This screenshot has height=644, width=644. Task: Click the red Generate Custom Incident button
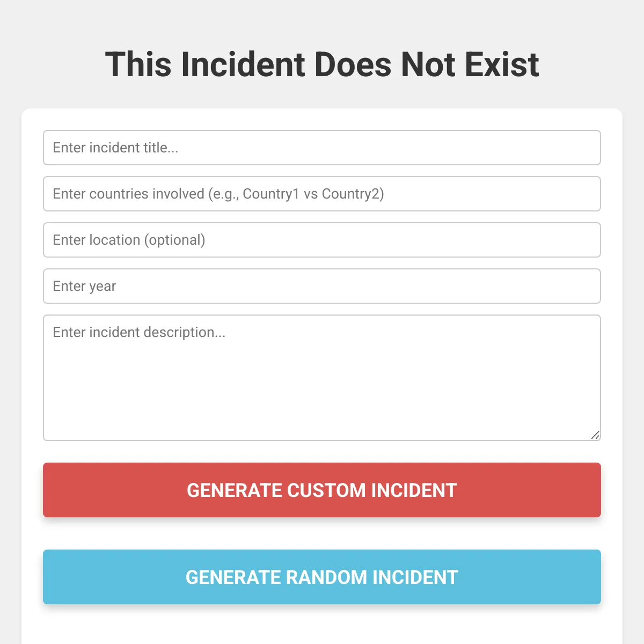coord(322,490)
